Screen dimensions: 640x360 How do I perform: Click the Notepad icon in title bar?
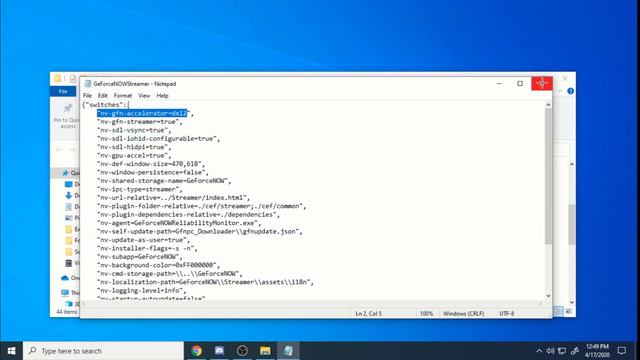[x=87, y=84]
